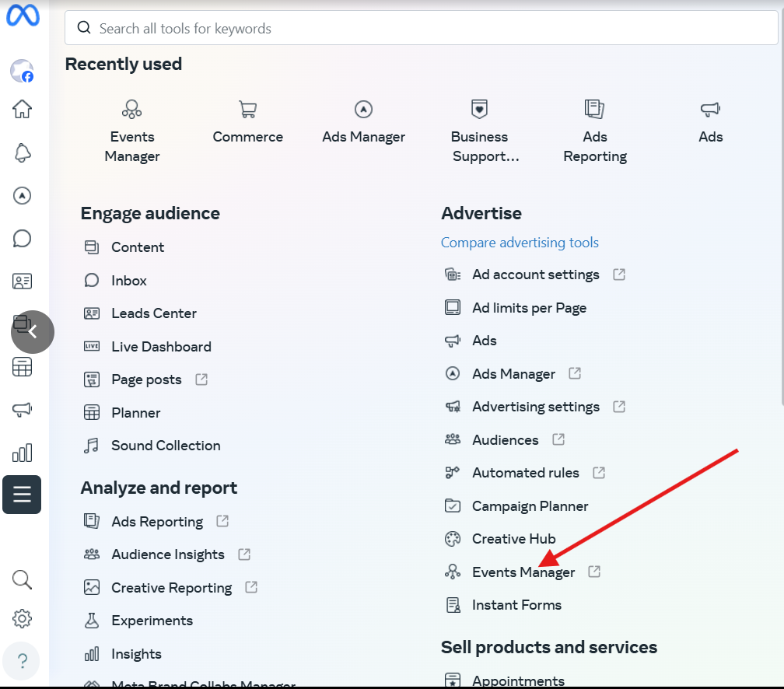Open Business Support in Recently used
The width and height of the screenshot is (784, 689).
[479, 131]
